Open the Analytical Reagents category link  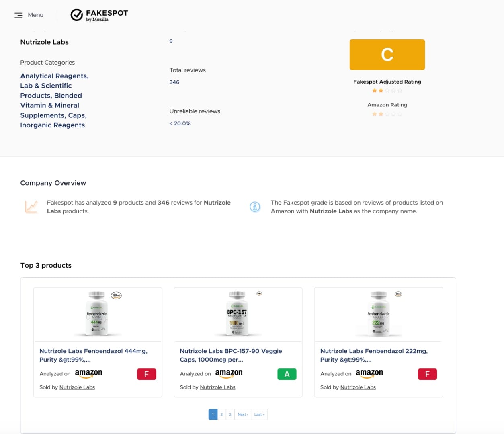pos(53,76)
